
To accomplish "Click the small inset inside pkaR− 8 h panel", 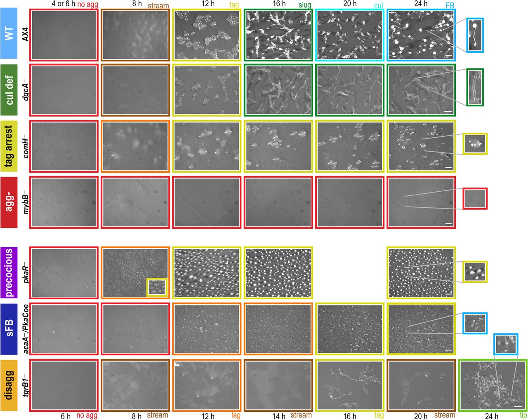I will click(156, 287).
